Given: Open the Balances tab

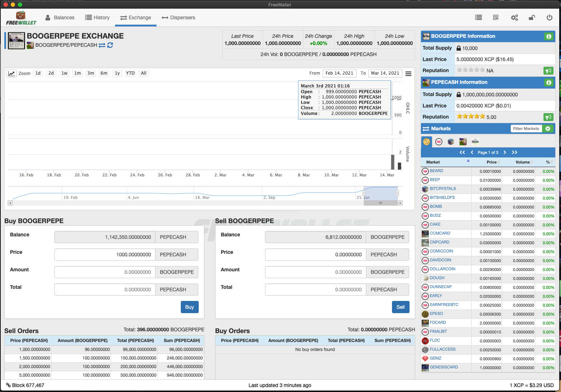Looking at the screenshot, I should click(60, 17).
